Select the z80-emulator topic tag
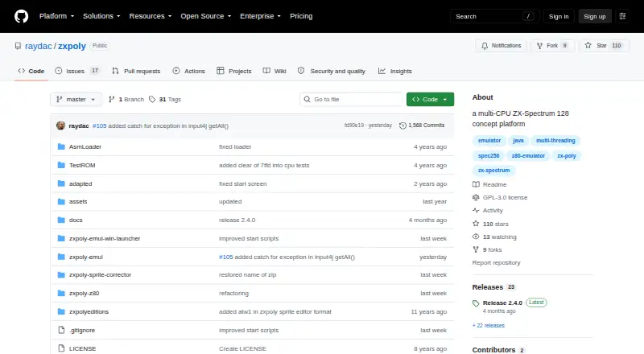The image size is (644, 354). [528, 155]
